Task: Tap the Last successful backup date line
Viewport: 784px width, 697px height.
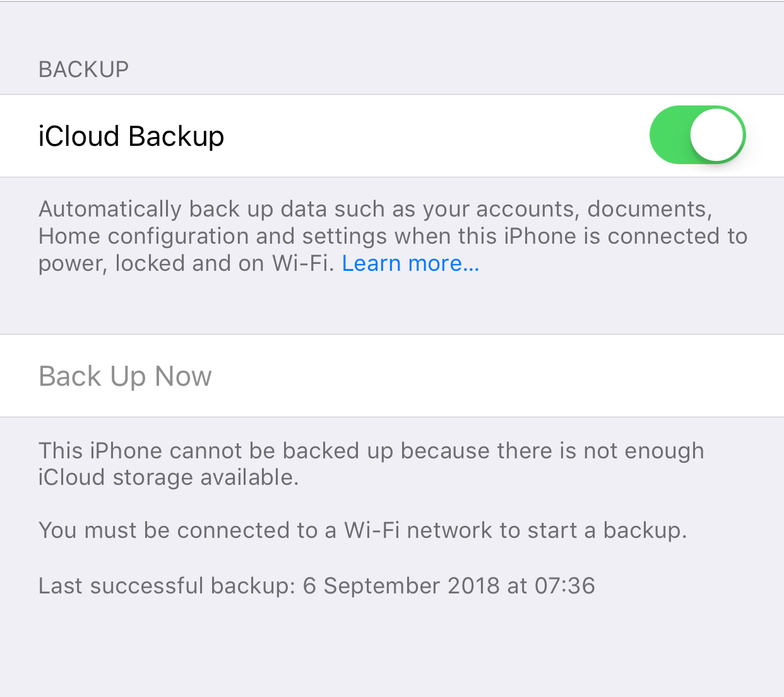Action: click(316, 586)
